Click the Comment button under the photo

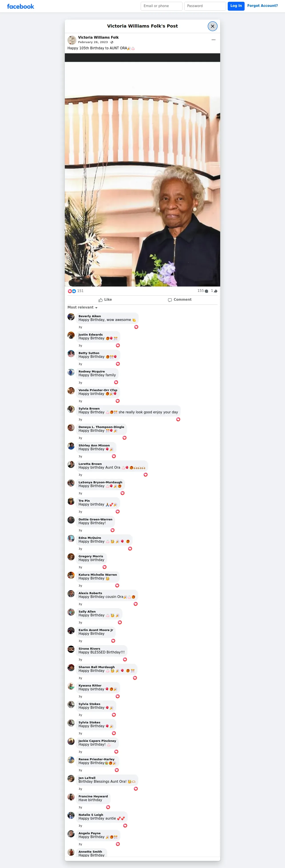[x=180, y=300]
